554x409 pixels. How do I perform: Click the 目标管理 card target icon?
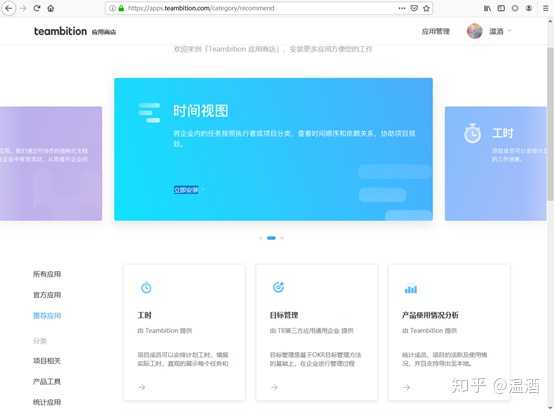[278, 287]
